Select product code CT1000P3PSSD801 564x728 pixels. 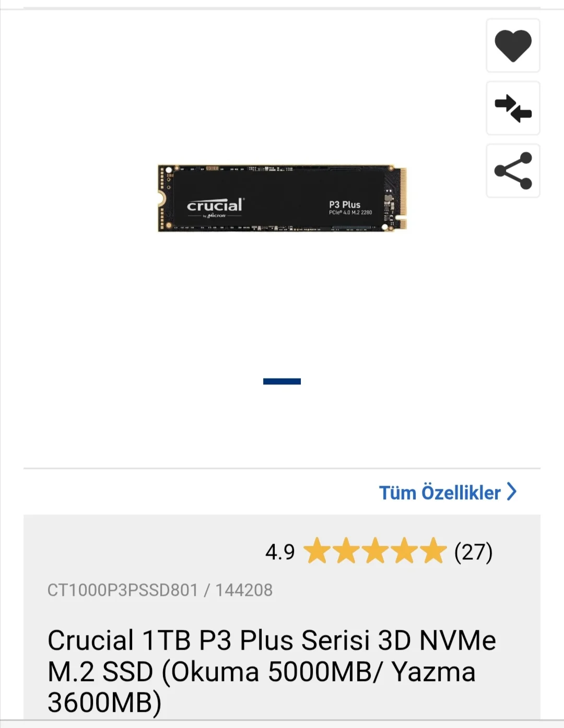[123, 590]
